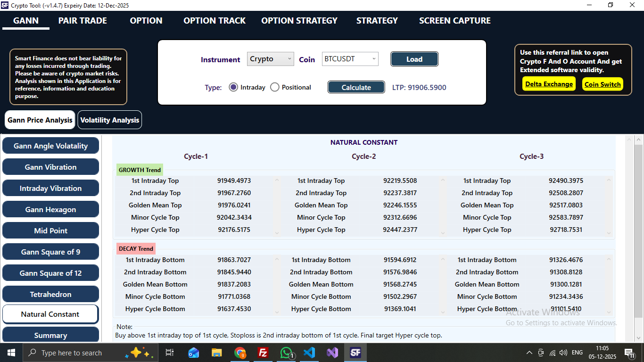The image size is (644, 362).
Task: Switch to the PAIR TRADE tab
Action: coord(83,21)
